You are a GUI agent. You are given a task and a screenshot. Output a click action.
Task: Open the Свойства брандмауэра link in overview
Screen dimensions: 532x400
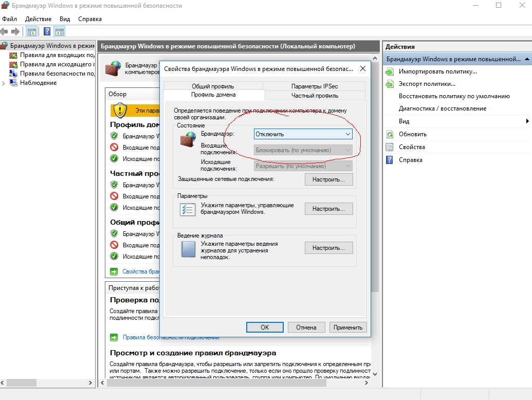tap(141, 271)
